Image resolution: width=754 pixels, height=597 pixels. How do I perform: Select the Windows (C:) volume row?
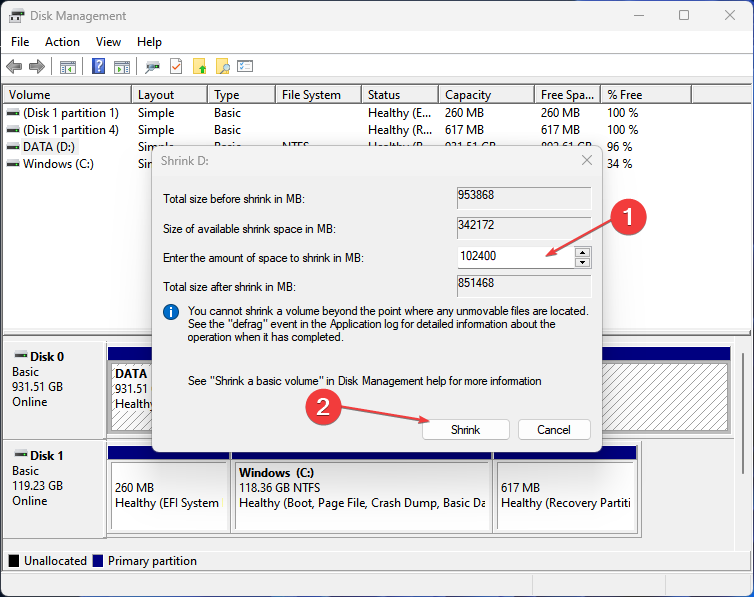(x=58, y=164)
